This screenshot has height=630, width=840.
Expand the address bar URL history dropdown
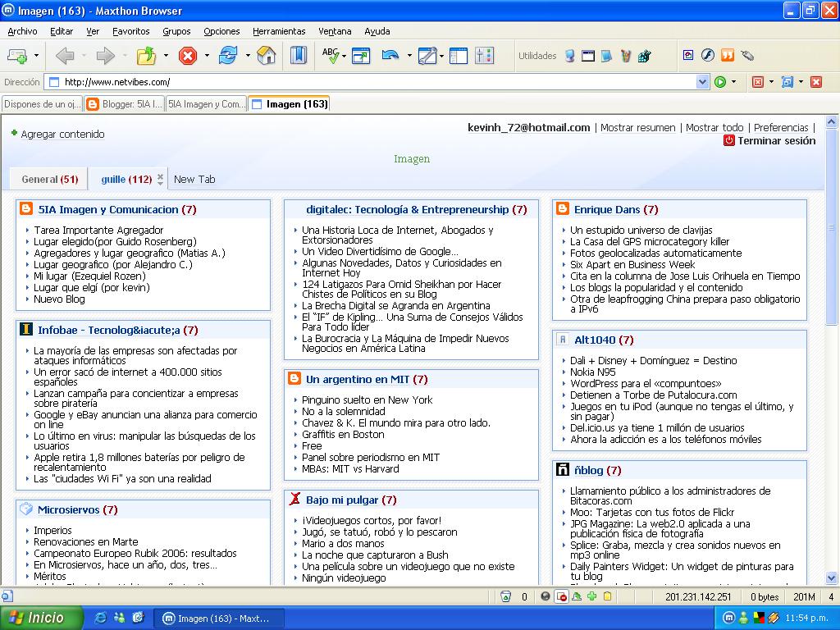tap(702, 82)
